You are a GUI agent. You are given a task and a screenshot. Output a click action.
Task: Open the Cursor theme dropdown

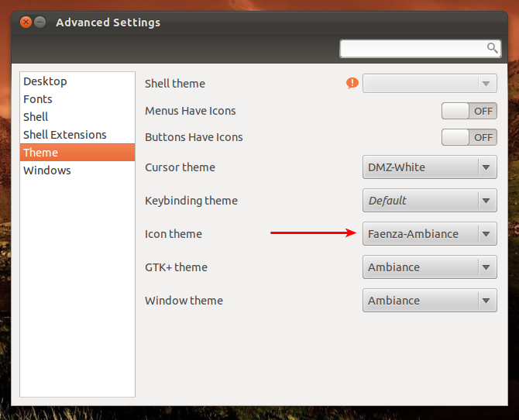(429, 167)
